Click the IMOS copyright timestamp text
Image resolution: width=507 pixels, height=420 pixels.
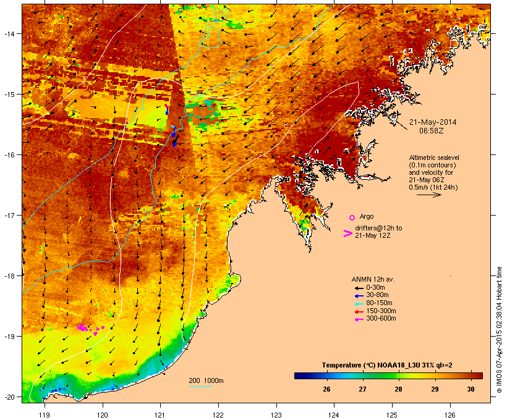point(499,330)
